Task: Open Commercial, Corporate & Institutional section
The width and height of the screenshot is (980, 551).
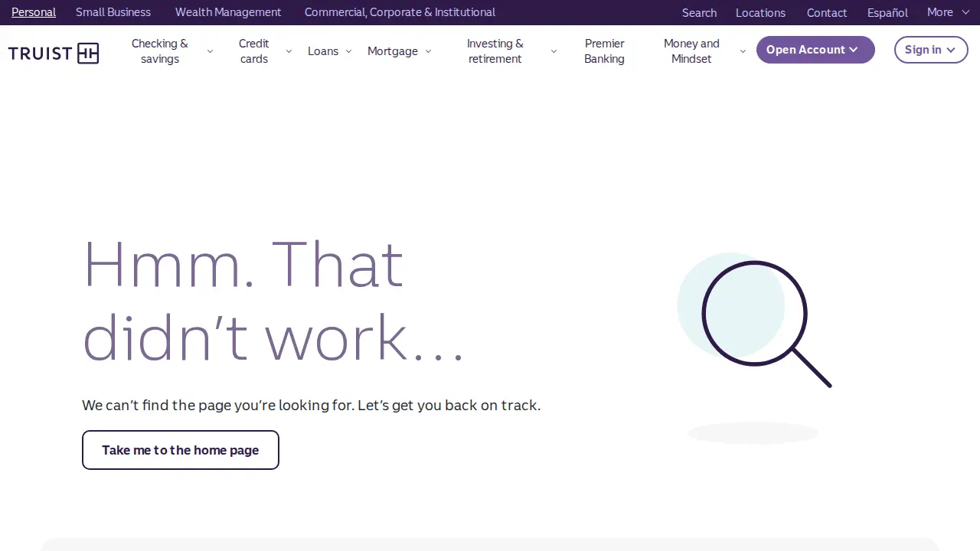Action: pyautogui.click(x=400, y=12)
